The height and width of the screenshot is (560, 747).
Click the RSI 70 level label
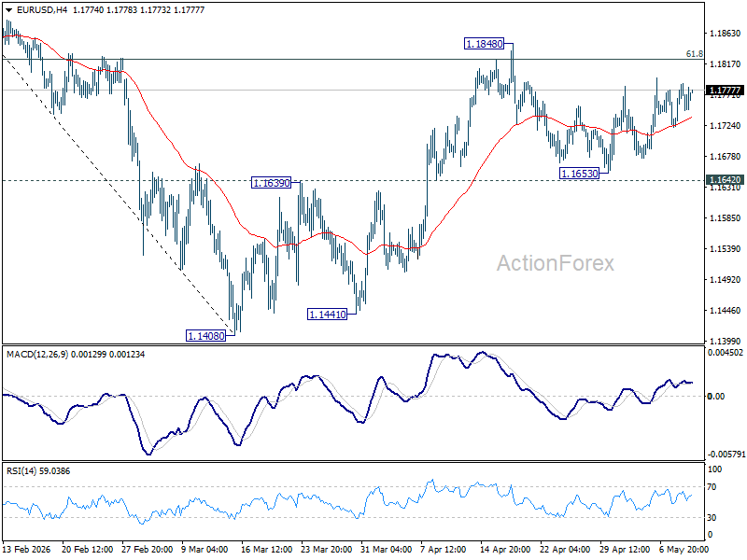[x=712, y=486]
